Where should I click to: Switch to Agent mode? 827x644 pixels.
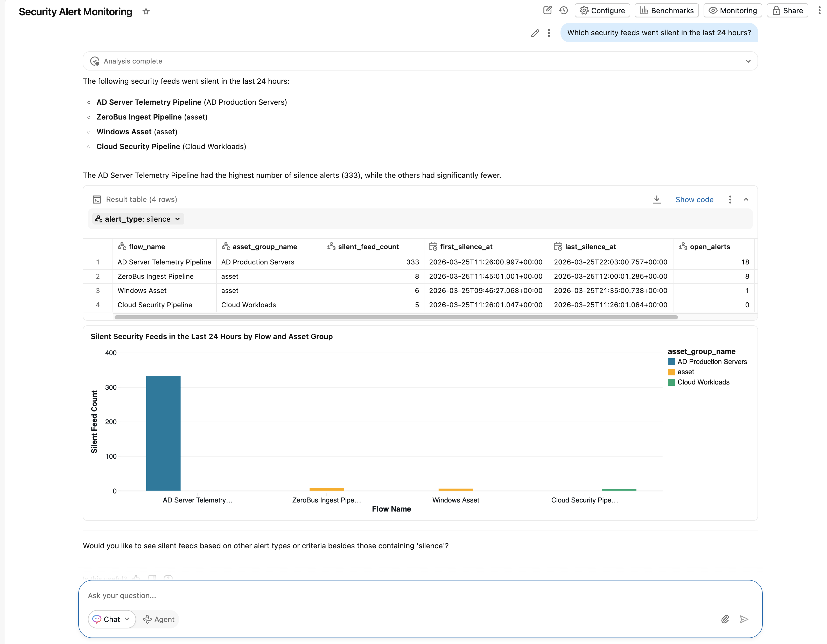click(158, 619)
